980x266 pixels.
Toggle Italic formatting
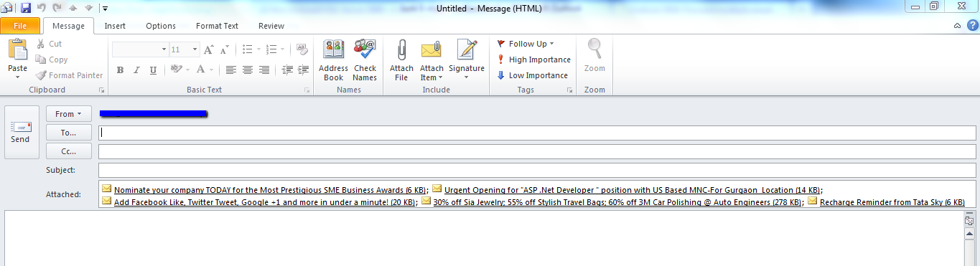(x=136, y=70)
